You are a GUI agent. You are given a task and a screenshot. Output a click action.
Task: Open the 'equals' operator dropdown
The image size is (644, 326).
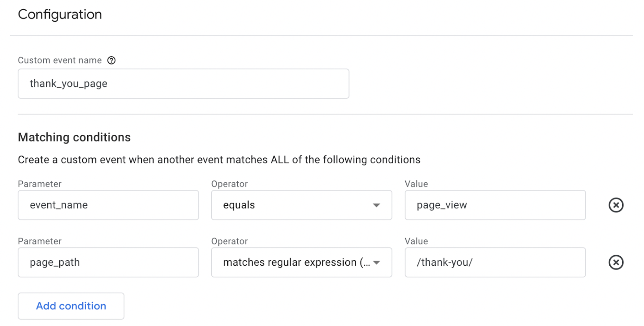[301, 205]
